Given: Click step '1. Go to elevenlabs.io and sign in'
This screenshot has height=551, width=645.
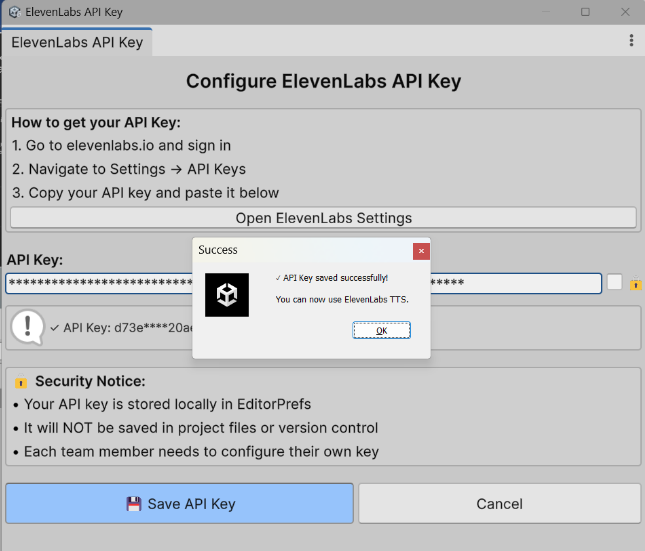Looking at the screenshot, I should pyautogui.click(x=121, y=146).
